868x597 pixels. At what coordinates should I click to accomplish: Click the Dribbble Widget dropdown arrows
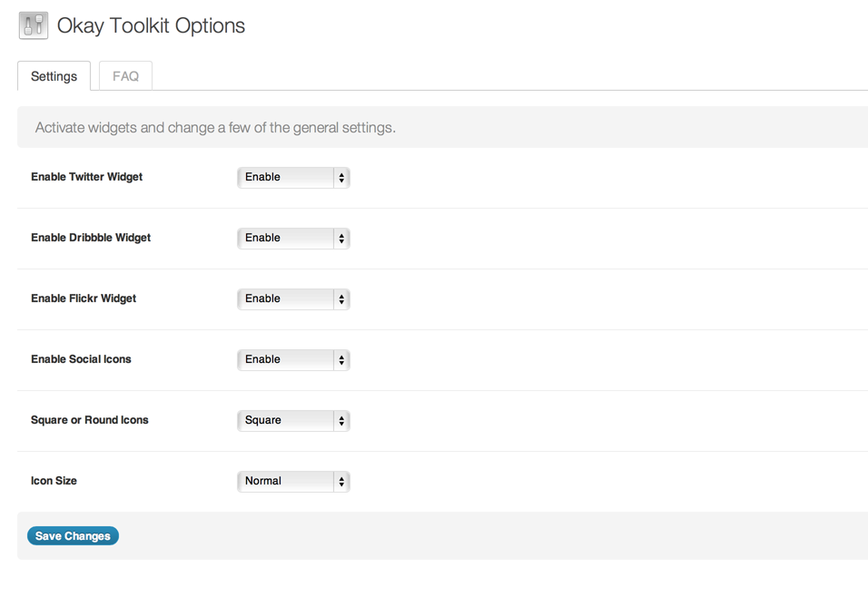click(341, 239)
